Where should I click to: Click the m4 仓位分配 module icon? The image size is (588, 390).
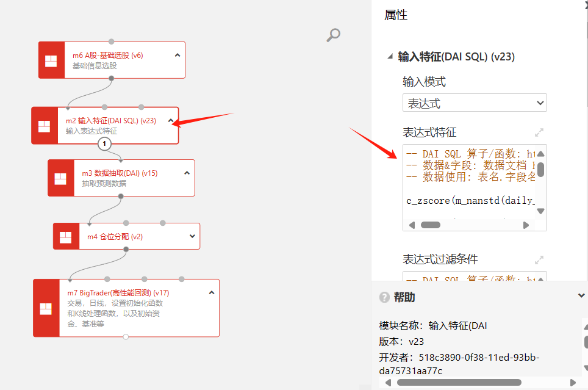[66, 236]
